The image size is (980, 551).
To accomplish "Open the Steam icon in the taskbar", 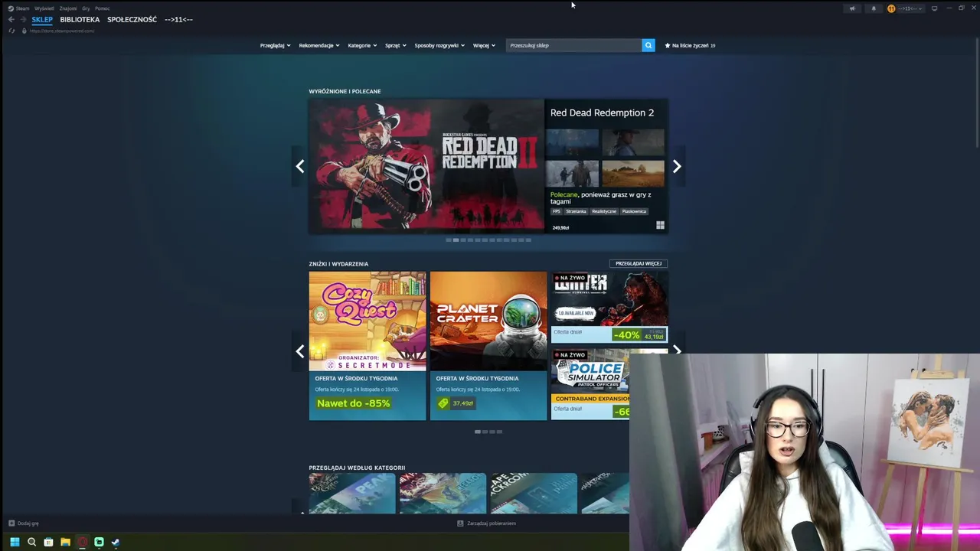I will coord(116,542).
